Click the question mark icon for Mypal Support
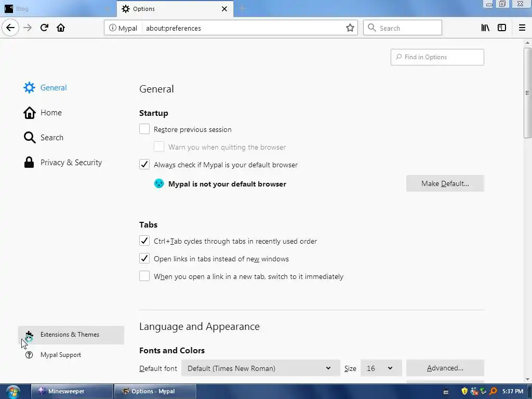Viewport: 532px width, 399px height. point(29,355)
